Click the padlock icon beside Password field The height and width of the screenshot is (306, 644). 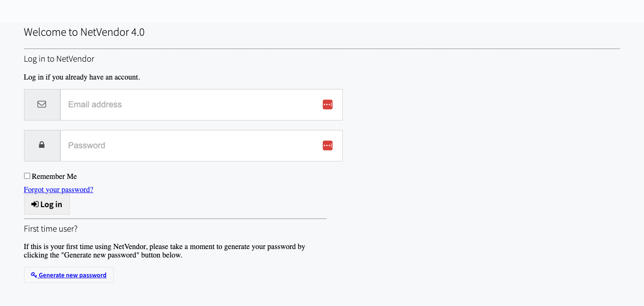42,145
